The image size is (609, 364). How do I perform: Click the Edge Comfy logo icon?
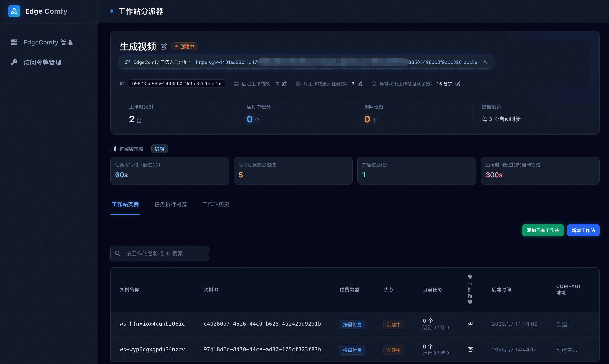[x=14, y=11]
